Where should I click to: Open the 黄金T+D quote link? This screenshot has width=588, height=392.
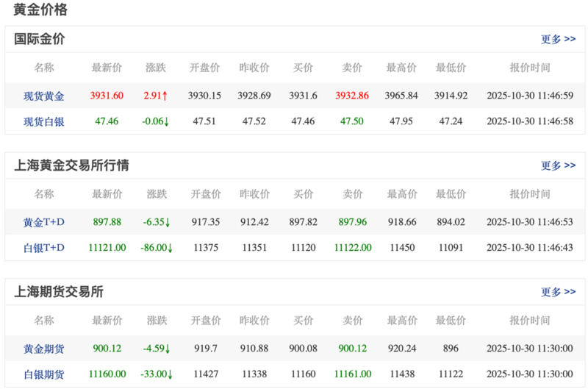(x=44, y=222)
